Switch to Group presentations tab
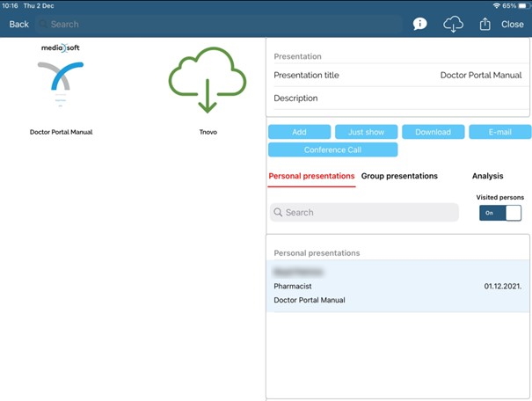Viewport: 532px width, 401px height. (x=399, y=177)
